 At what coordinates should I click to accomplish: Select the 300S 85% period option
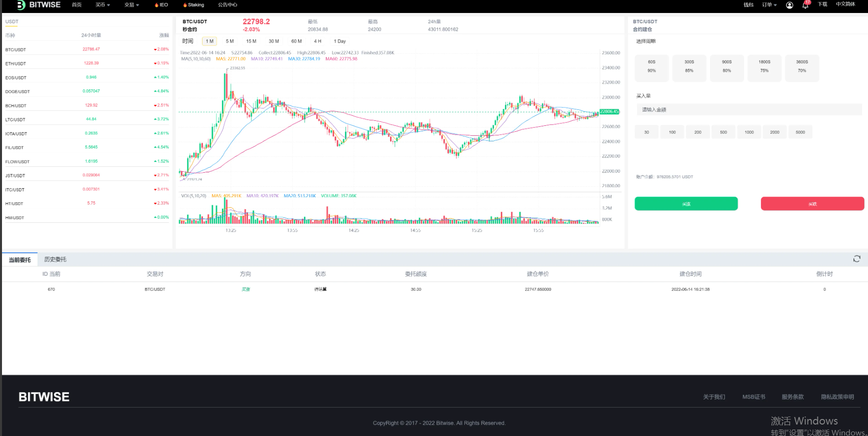(689, 66)
